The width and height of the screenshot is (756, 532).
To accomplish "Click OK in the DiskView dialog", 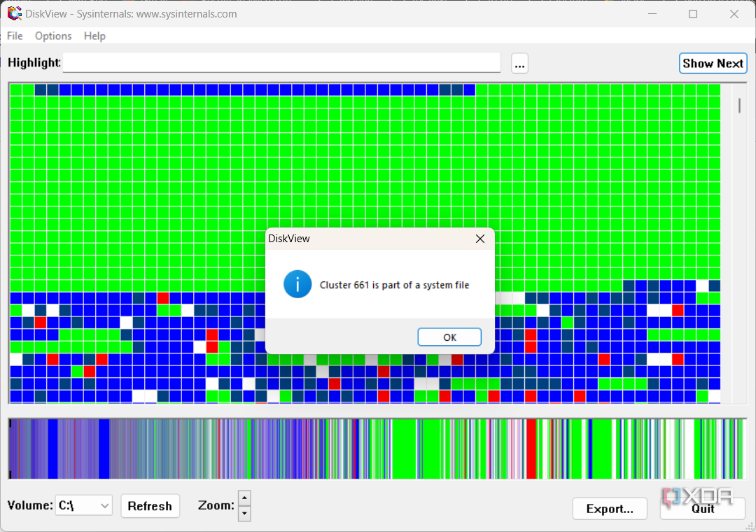I will [449, 337].
